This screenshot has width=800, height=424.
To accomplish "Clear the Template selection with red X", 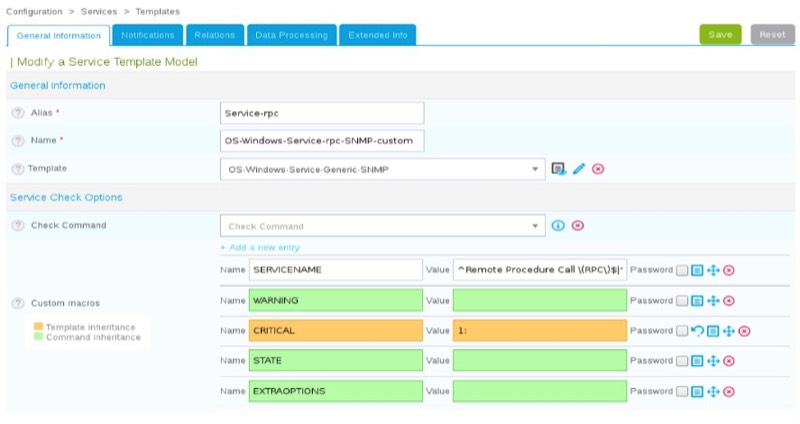I will tap(598, 169).
